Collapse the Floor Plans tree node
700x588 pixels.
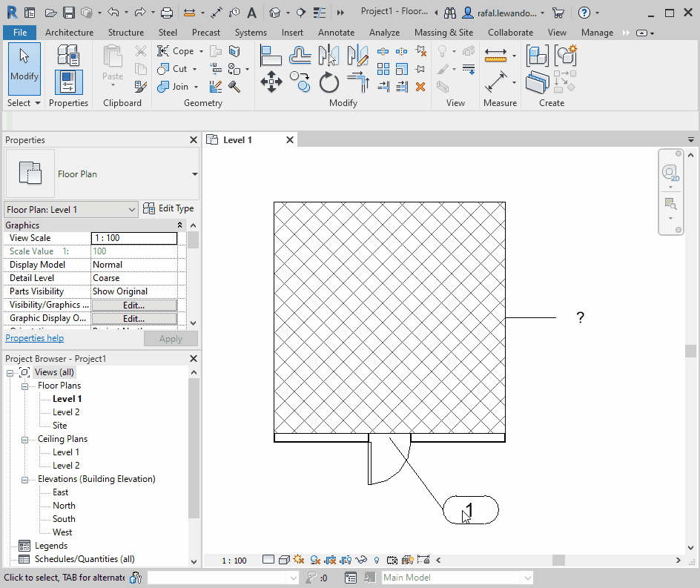click(25, 386)
